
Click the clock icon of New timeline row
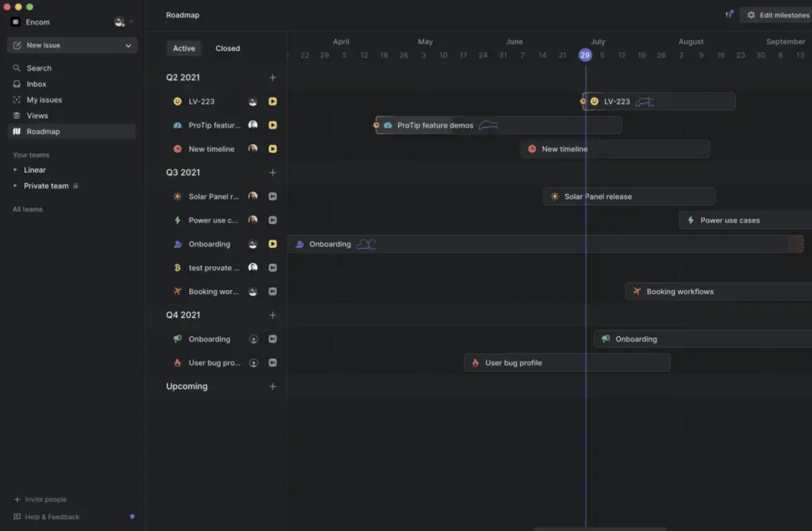pos(178,149)
